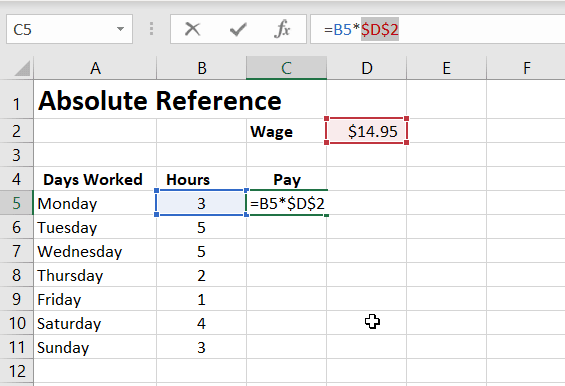The image size is (565, 386).
Task: Click the Sunday cell
Action: pyautogui.click(x=95, y=347)
